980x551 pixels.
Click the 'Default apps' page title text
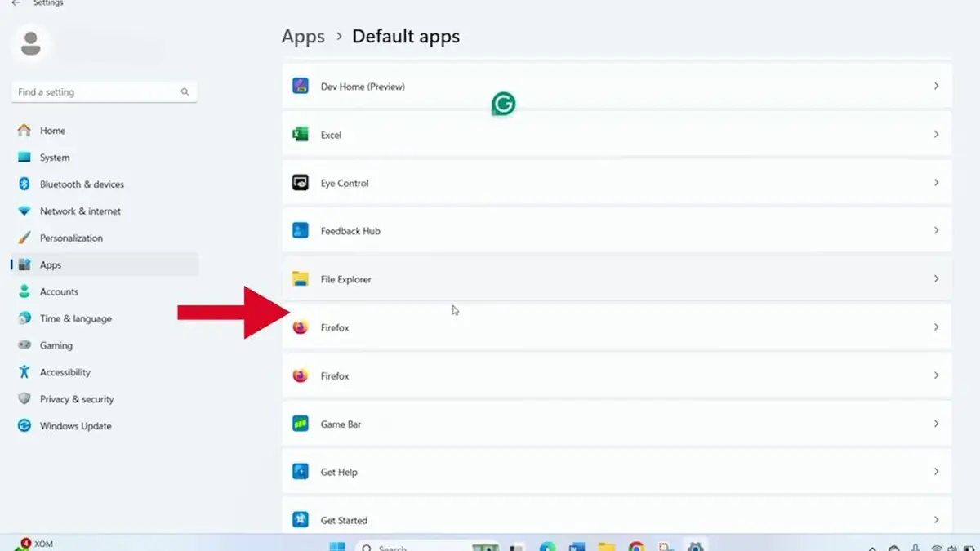406,37
